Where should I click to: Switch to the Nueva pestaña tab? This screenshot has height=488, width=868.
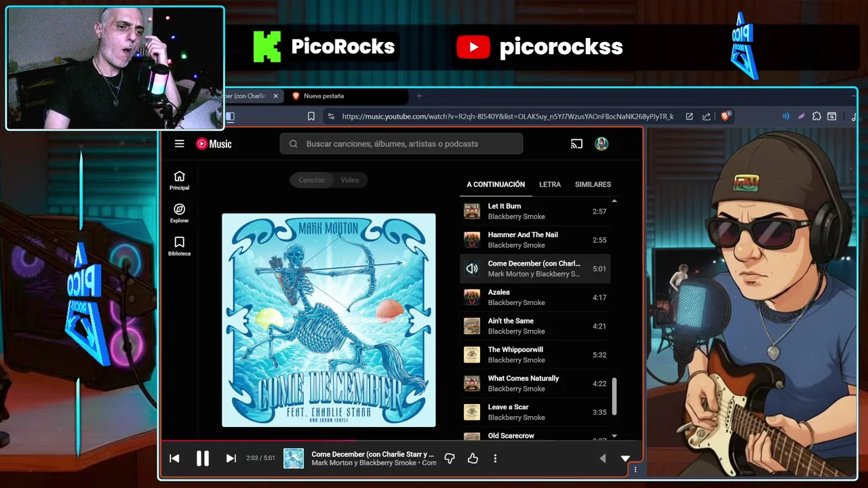tap(347, 96)
